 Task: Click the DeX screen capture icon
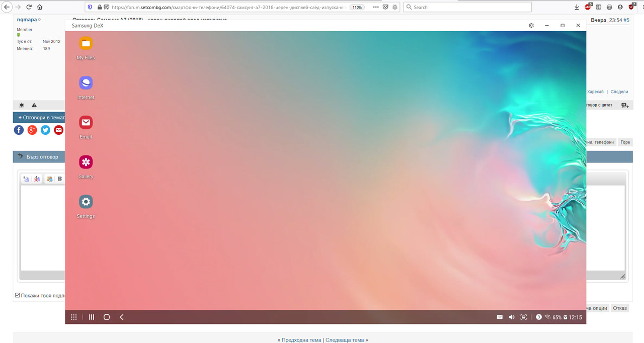pyautogui.click(x=524, y=317)
